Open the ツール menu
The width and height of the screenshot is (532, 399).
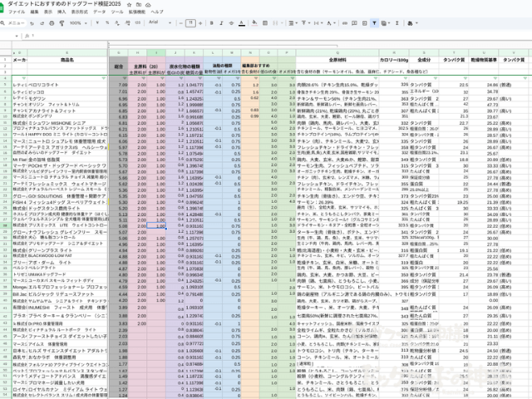(x=117, y=12)
